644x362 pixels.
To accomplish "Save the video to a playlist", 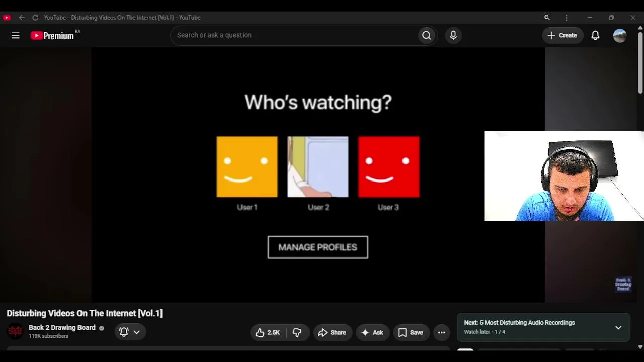I will pos(411,332).
